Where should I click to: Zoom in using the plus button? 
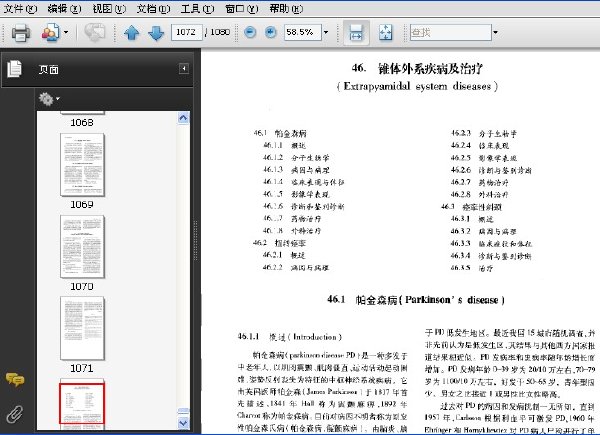click(271, 32)
